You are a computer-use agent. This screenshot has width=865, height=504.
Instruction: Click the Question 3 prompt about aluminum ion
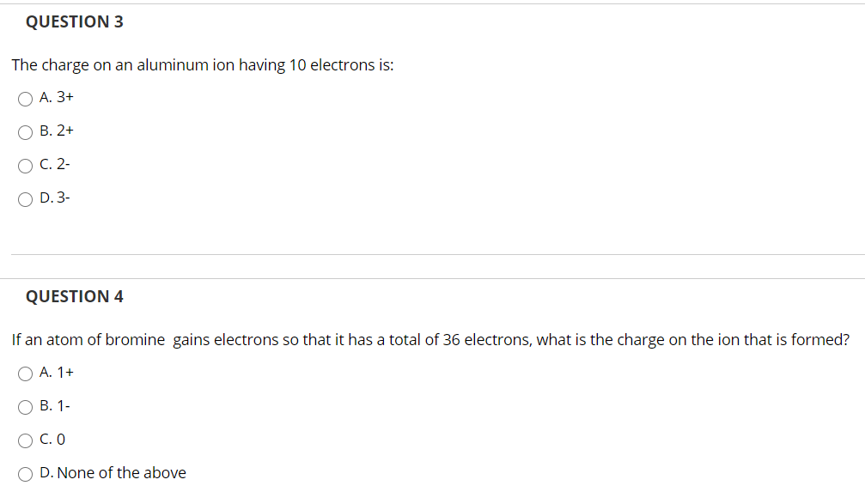(202, 64)
